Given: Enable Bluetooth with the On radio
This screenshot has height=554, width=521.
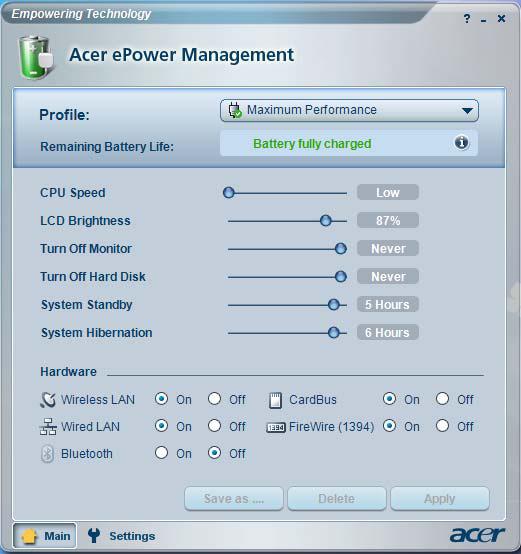Looking at the screenshot, I should [161, 453].
